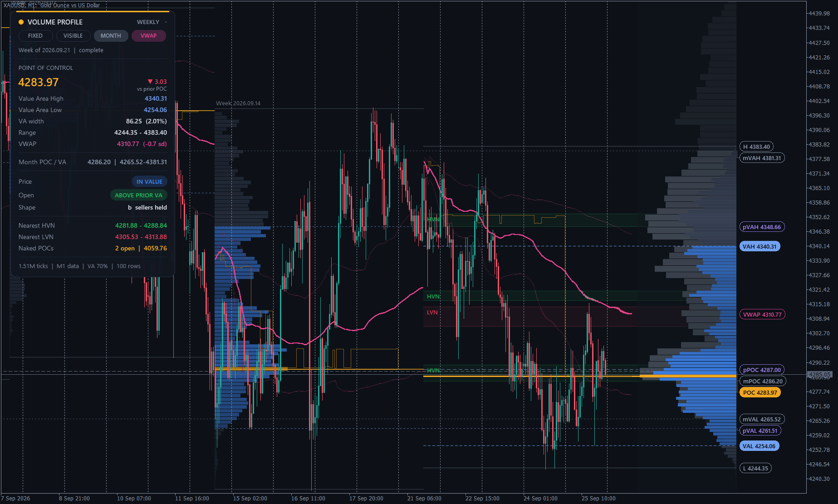Click the Week of 2026.09.21 complete status line
Image resolution: width=838 pixels, height=504 pixels.
[x=61, y=50]
